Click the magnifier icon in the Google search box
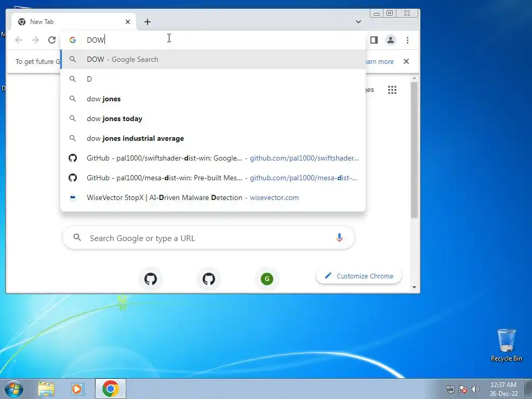 77,237
